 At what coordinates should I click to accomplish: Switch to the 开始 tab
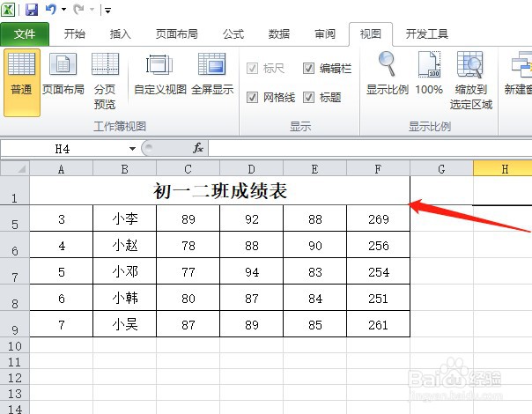coord(75,34)
